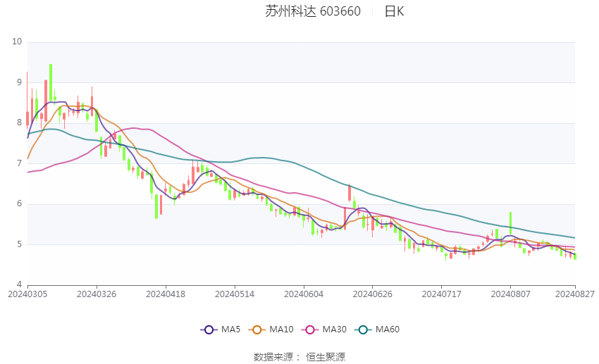Click the y-axis value 4
Screen dimensions: 599x364
(x=20, y=284)
